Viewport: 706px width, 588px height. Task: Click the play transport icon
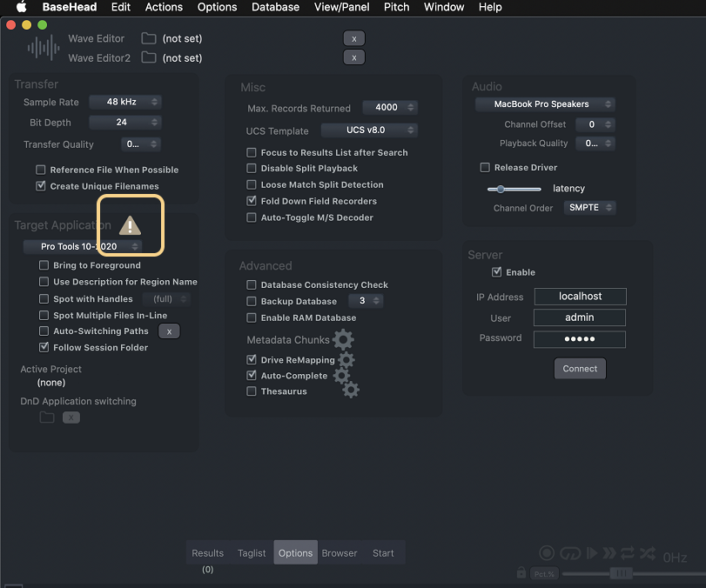click(592, 553)
